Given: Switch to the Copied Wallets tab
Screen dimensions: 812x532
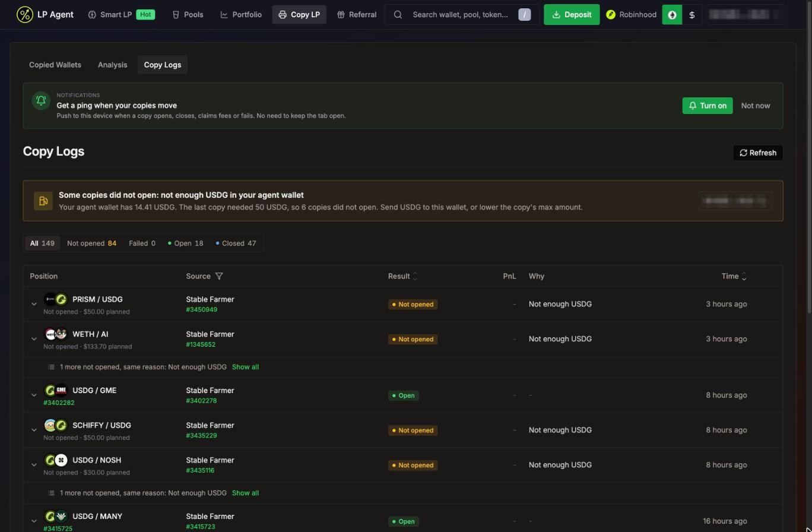Looking at the screenshot, I should (55, 65).
